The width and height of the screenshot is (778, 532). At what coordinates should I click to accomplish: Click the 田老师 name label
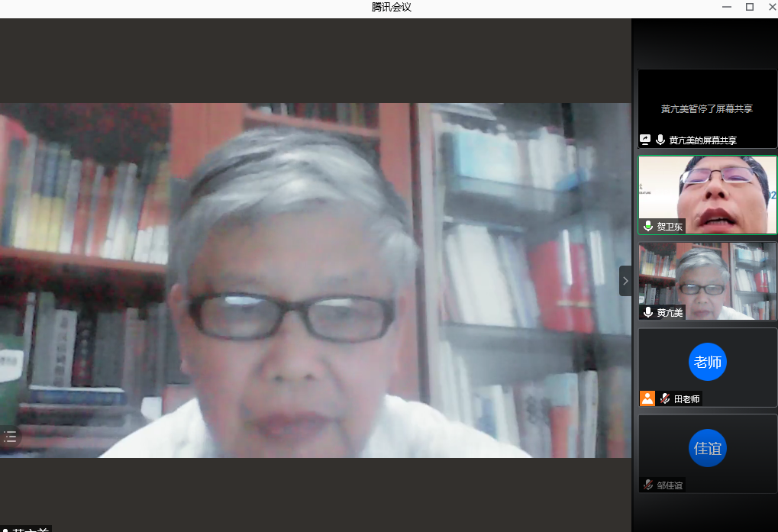point(686,398)
